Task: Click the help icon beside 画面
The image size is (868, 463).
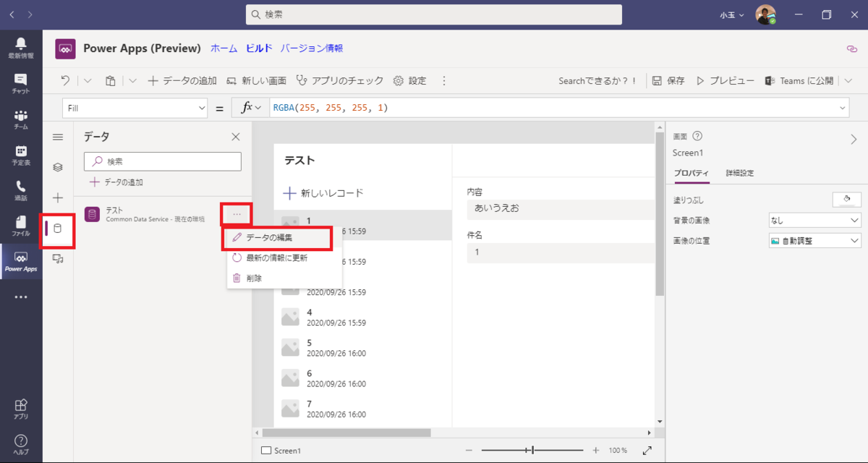Action: click(x=697, y=136)
